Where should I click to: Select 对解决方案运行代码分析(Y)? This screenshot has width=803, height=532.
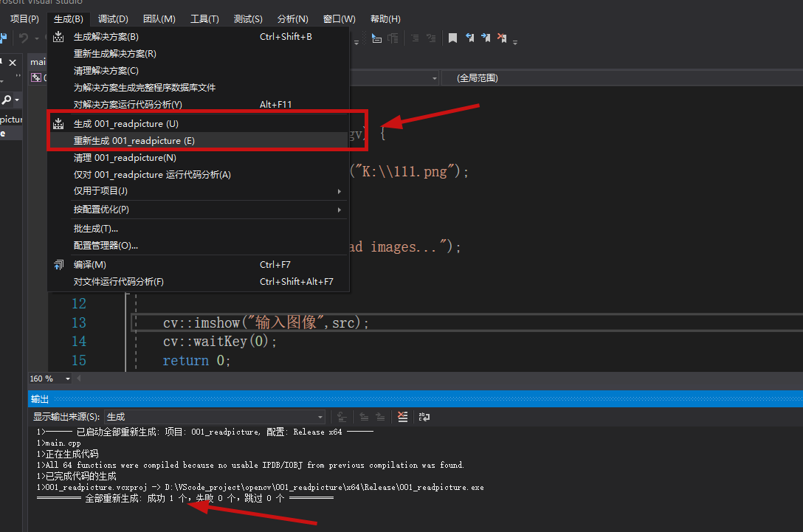pos(199,105)
